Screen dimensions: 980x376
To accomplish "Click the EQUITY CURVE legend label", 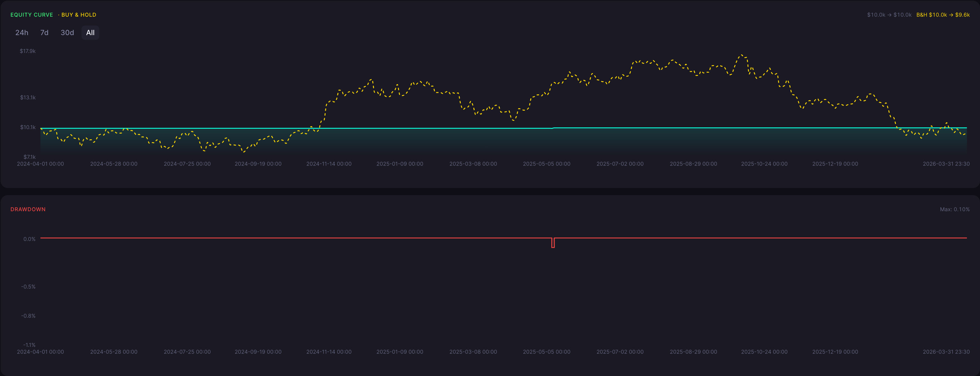I will pyautogui.click(x=32, y=15).
